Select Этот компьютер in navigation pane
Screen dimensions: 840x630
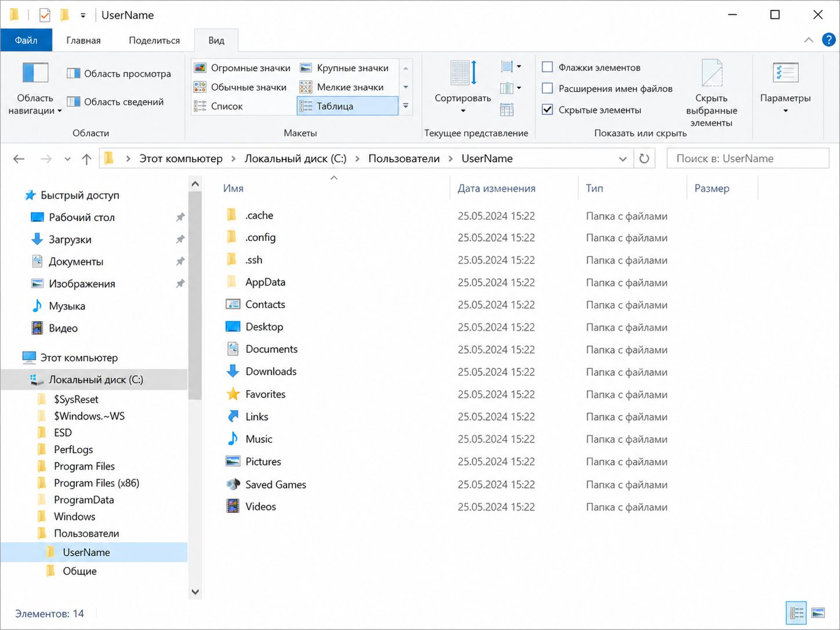point(79,358)
